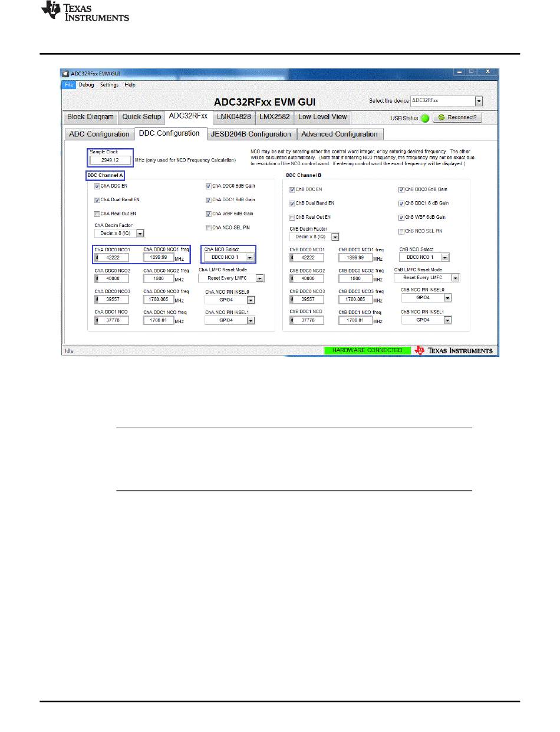Toggle ChB DDC EN checkbox

[x=292, y=189]
